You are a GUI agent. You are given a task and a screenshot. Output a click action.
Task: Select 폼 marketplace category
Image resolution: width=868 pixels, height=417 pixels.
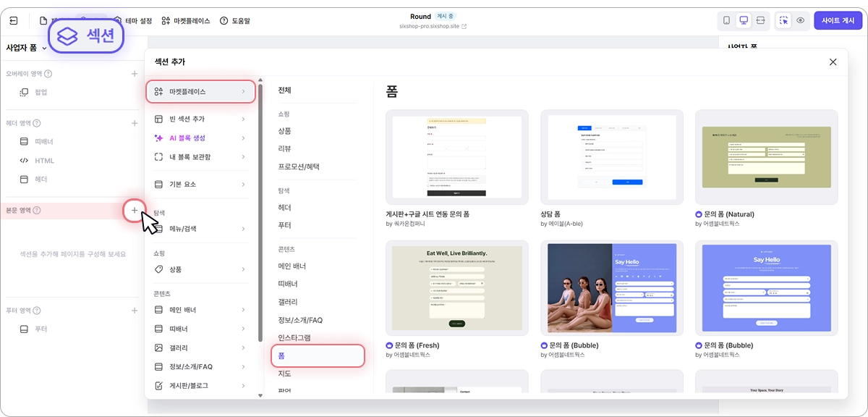[318, 356]
